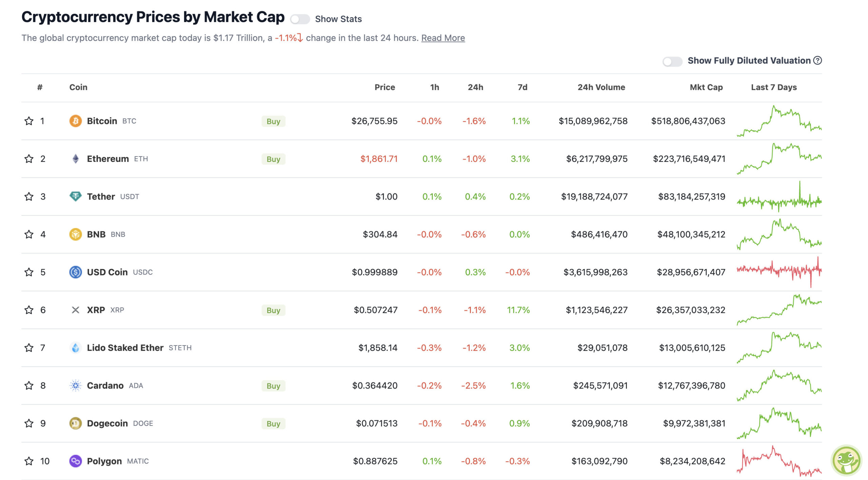Buy Bitcoin button
The height and width of the screenshot is (480, 868).
coord(273,121)
